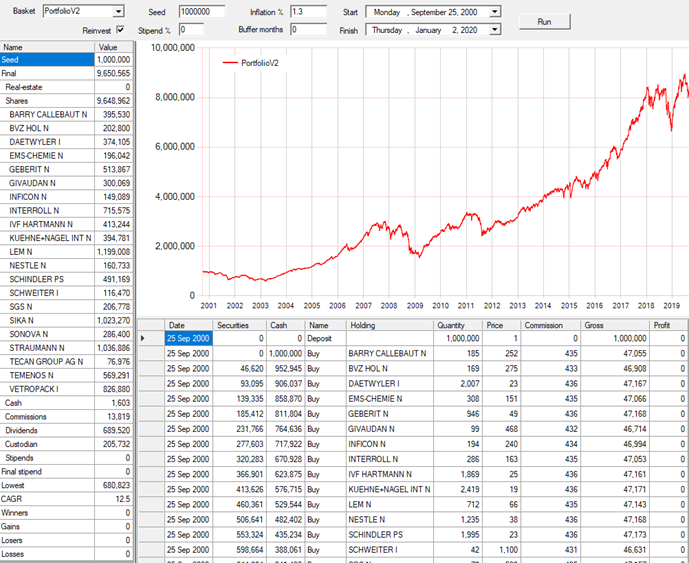Viewport: 689px width, 563px height.
Task: Toggle the Reinvest checkbox
Action: click(x=120, y=30)
